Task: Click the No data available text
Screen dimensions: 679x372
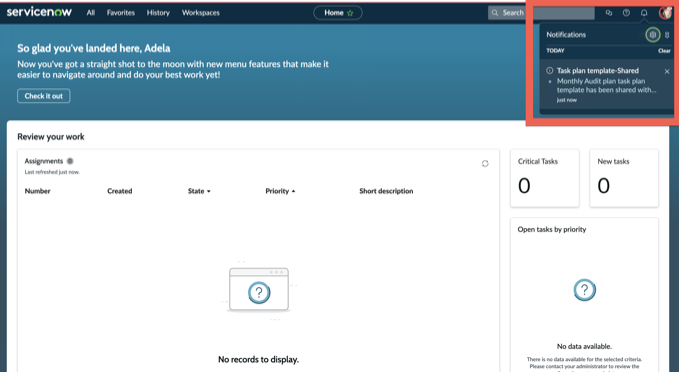Action: point(584,346)
